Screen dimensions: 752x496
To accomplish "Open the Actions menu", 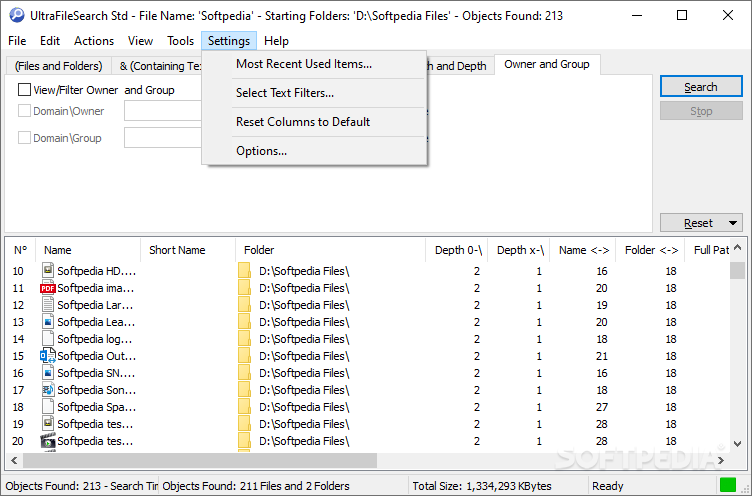I will (x=94, y=41).
